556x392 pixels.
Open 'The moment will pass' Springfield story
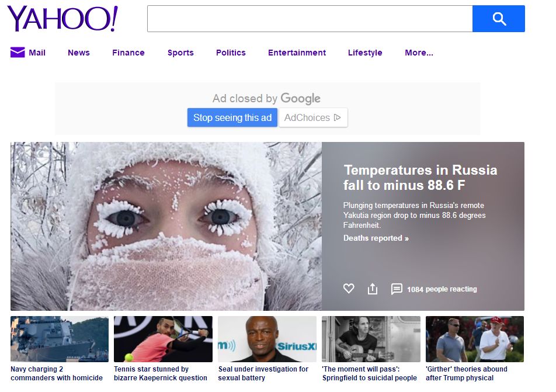pyautogui.click(x=370, y=373)
